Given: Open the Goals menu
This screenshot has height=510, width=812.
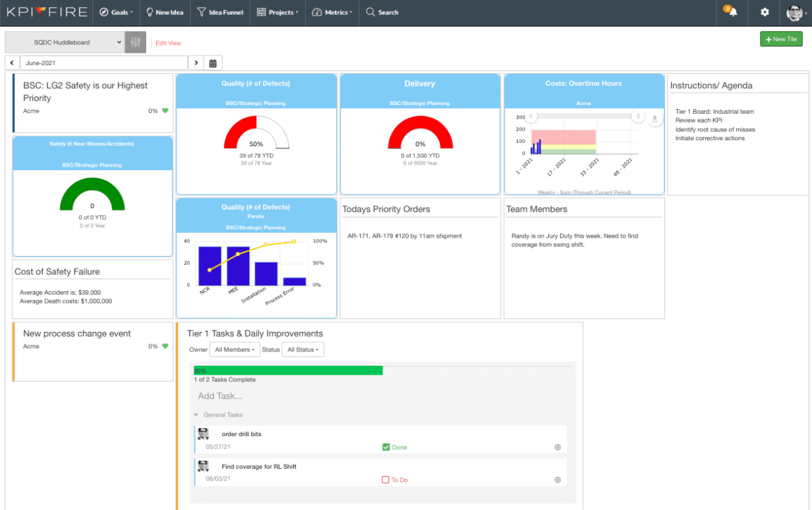Looking at the screenshot, I should click(x=116, y=12).
